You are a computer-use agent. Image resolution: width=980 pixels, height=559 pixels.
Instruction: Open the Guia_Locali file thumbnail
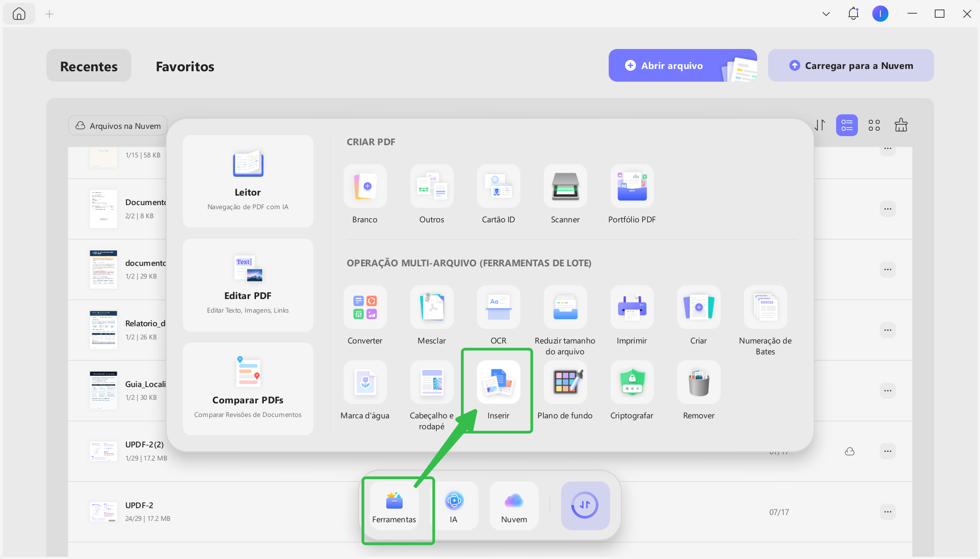[103, 391]
